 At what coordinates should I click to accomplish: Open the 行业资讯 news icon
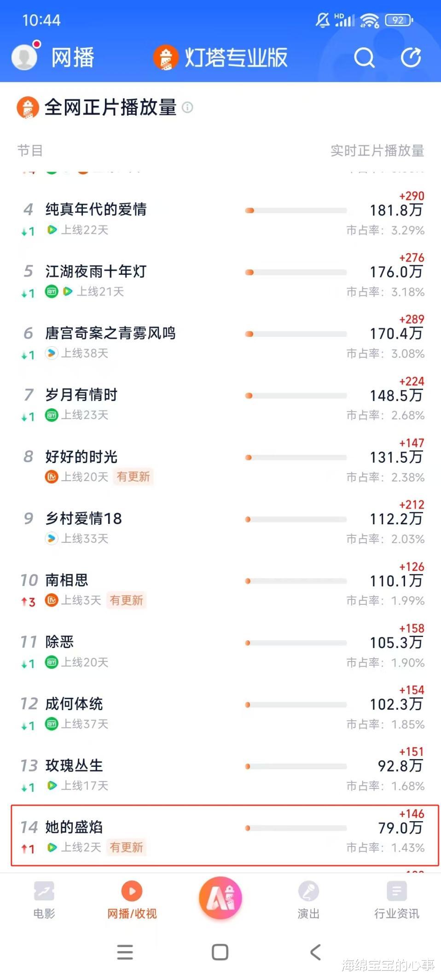(396, 892)
